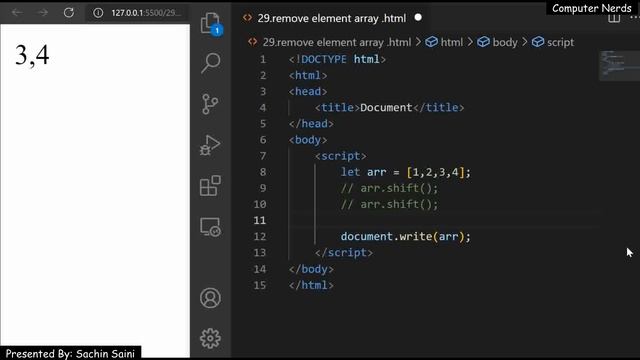This screenshot has width=640, height=360.
Task: Open the Manage settings gear
Action: 211,338
